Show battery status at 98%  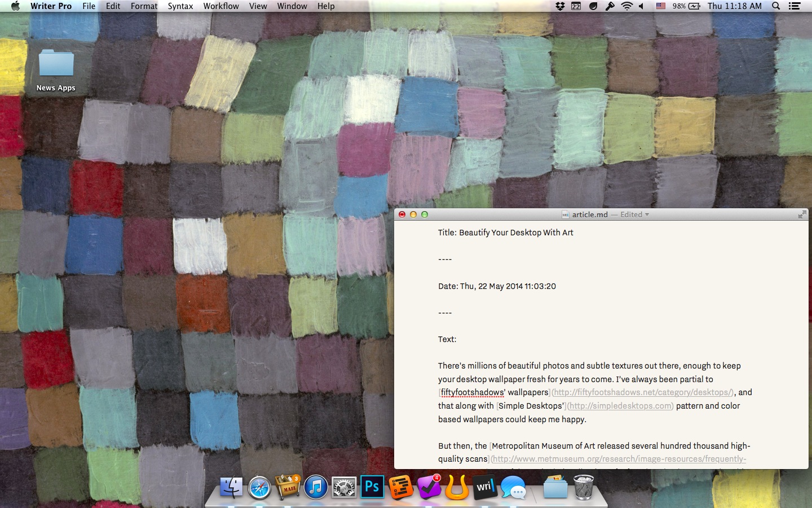pos(686,6)
